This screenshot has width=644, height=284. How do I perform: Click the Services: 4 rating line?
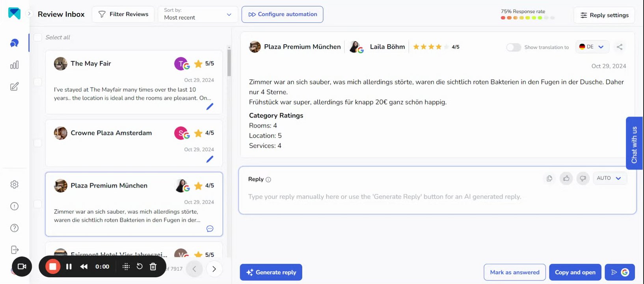coord(265,146)
